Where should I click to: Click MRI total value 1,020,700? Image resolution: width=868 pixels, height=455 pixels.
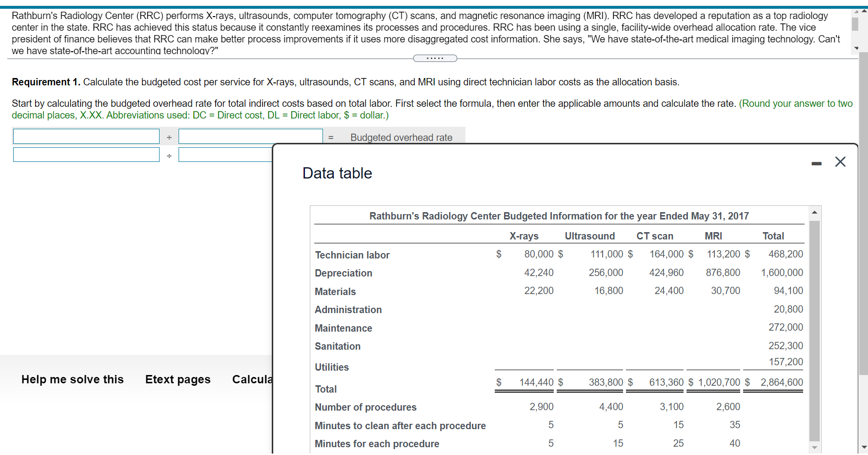(x=719, y=382)
